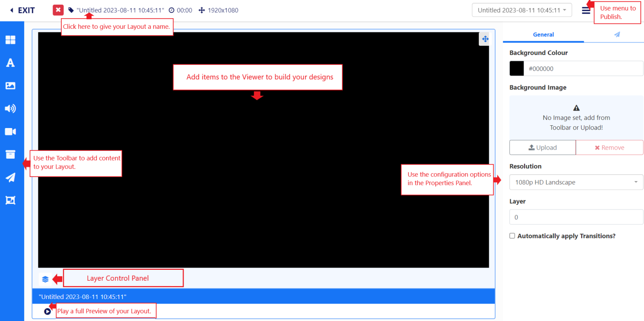This screenshot has width=644, height=321.
Task: Click the Remove background image button
Action: pyautogui.click(x=609, y=148)
